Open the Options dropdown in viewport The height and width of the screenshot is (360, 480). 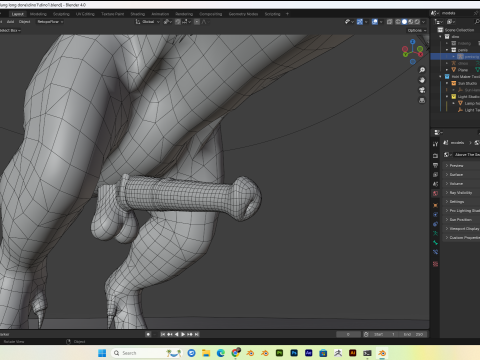(x=417, y=30)
